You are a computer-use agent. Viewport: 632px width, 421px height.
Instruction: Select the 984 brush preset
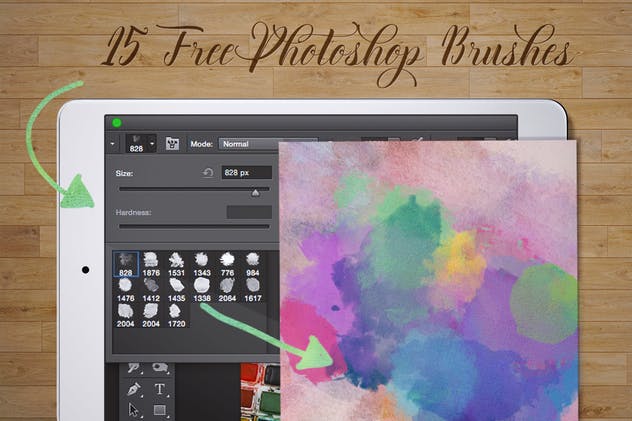(x=253, y=264)
